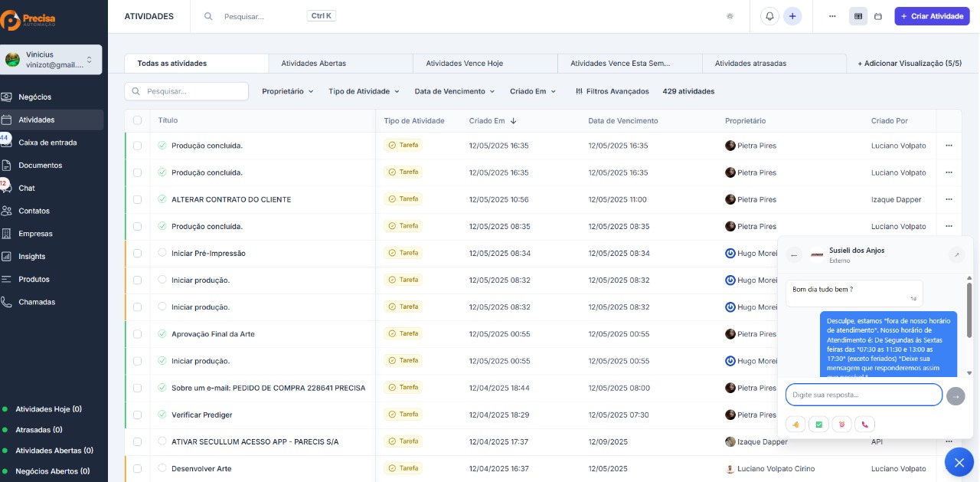This screenshot has height=482, width=980.
Task: Toggle light/dark theme sun icon
Action: click(x=730, y=16)
